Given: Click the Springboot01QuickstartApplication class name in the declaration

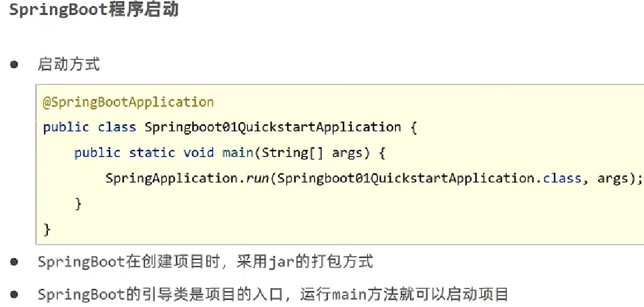Looking at the screenshot, I should 273,128.
